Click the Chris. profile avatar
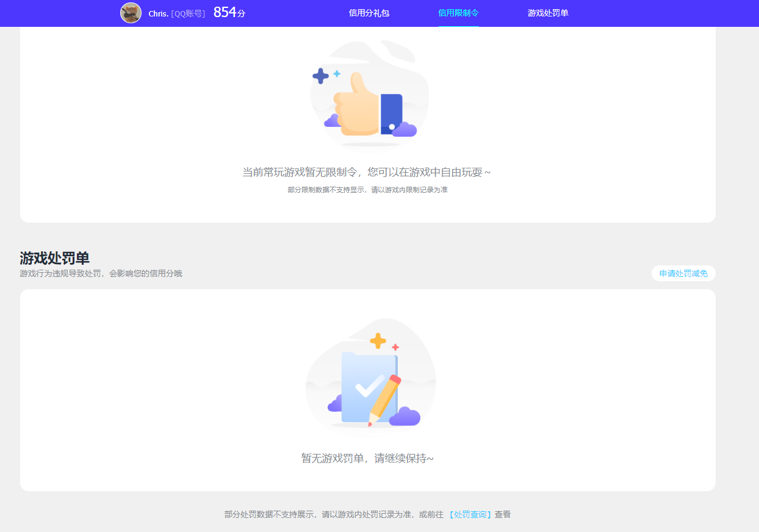The image size is (759, 532). (x=131, y=13)
